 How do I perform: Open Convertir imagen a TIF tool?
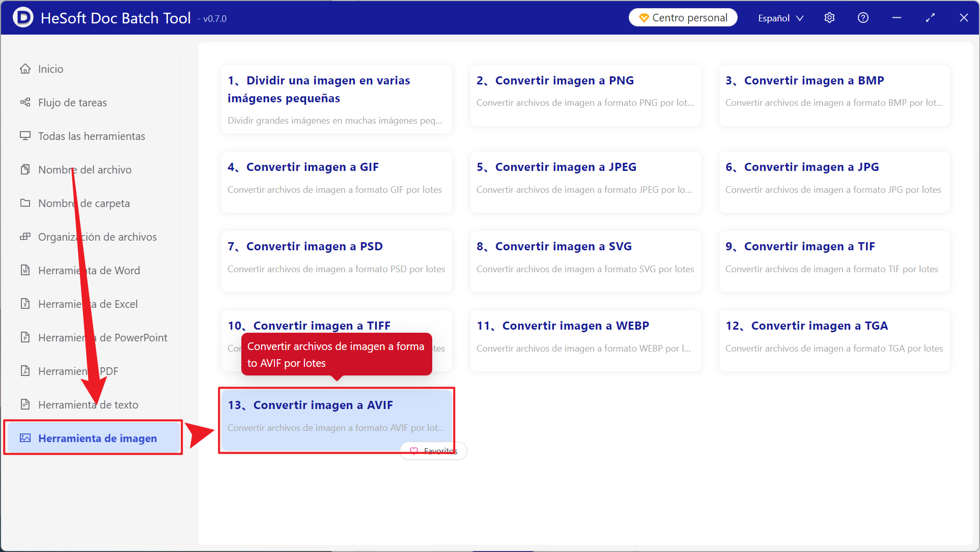(x=834, y=261)
